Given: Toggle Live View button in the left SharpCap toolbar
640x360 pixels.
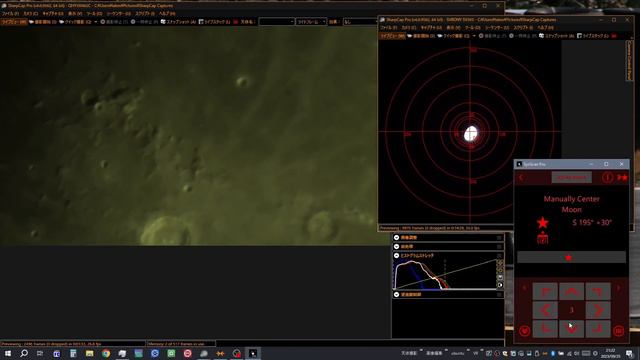Looking at the screenshot, I should click(x=14, y=22).
